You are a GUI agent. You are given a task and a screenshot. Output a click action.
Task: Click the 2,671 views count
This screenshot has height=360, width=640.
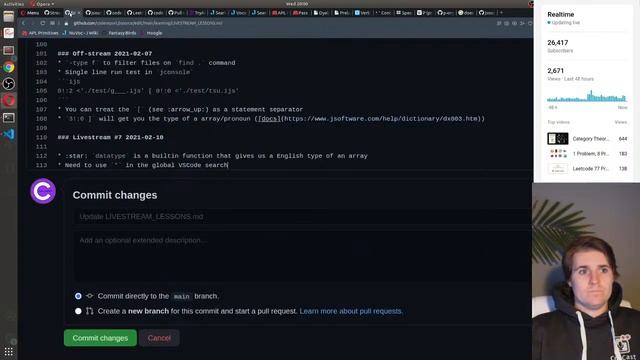(556, 71)
